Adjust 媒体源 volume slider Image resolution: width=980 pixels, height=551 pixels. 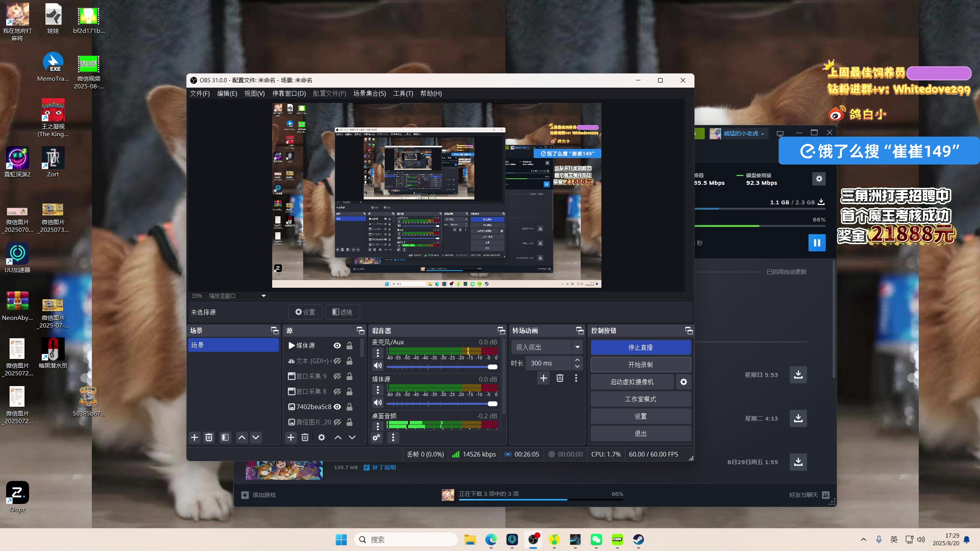pyautogui.click(x=442, y=404)
